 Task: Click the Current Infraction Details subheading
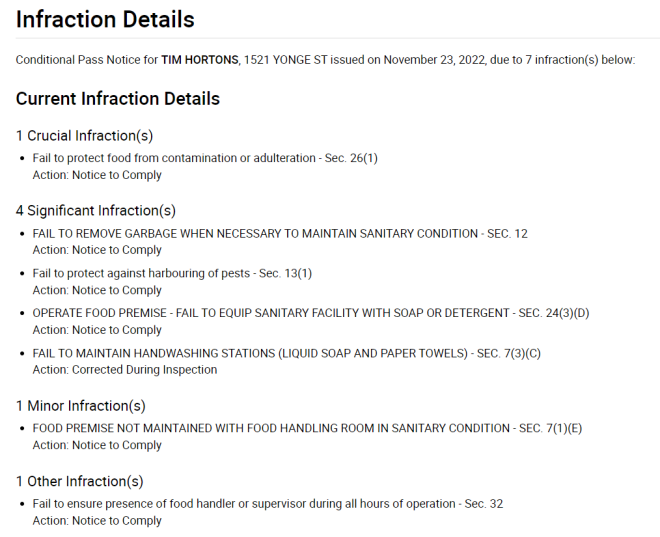pyautogui.click(x=118, y=99)
